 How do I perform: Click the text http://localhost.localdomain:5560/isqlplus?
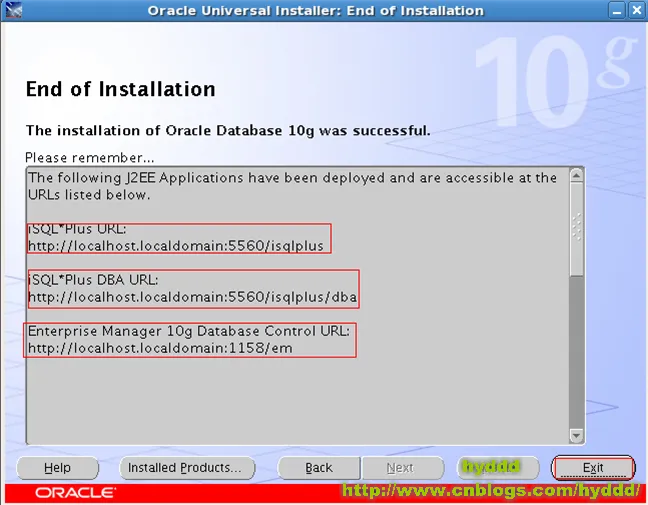pyautogui.click(x=176, y=246)
